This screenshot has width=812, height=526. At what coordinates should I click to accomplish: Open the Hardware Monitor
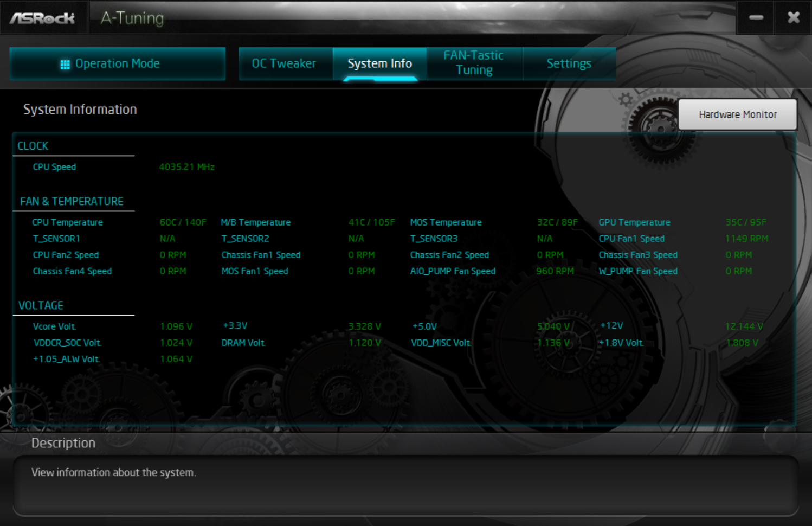point(737,114)
